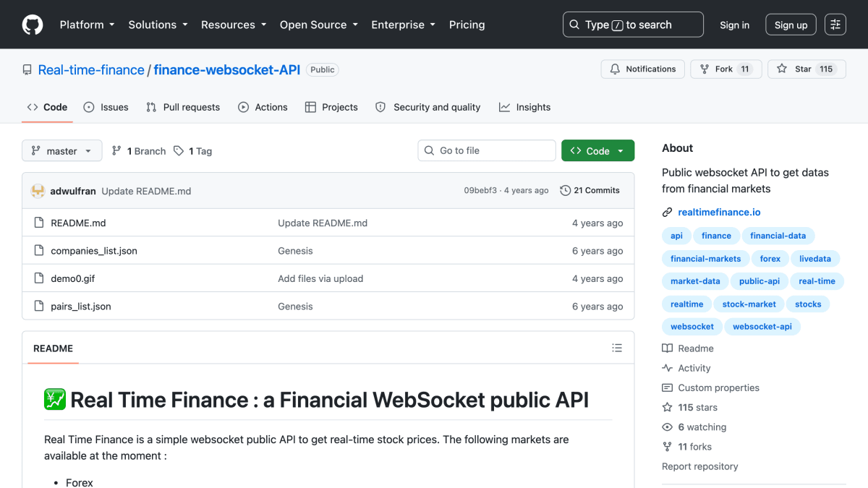
Task: Click the eye icon beside 6 watching
Action: (x=668, y=427)
